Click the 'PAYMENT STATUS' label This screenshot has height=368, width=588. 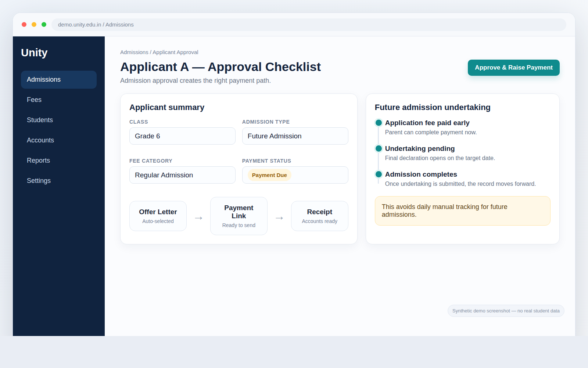[266, 161]
